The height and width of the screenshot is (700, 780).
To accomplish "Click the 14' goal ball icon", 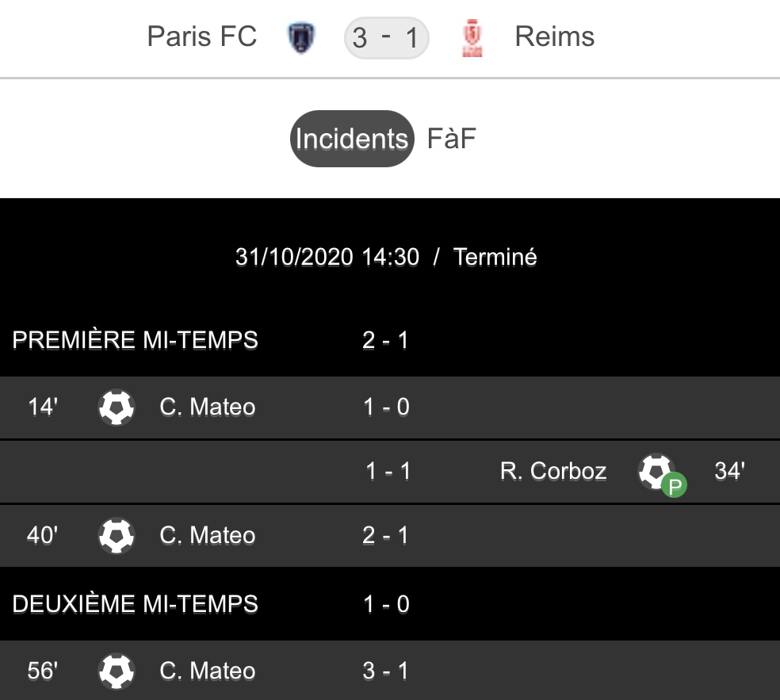I will [x=117, y=407].
